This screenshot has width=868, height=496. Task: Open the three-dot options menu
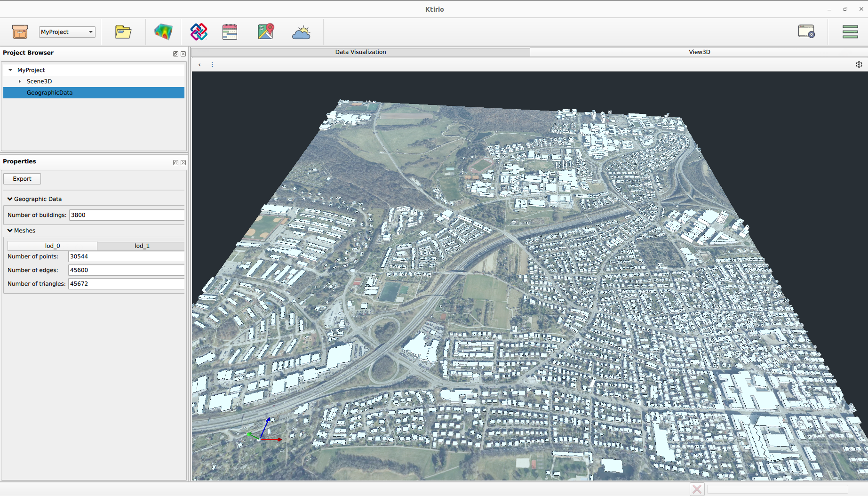click(212, 65)
